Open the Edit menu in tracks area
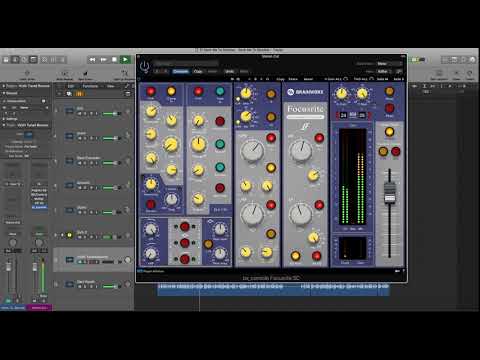The image size is (480, 360). (71, 86)
